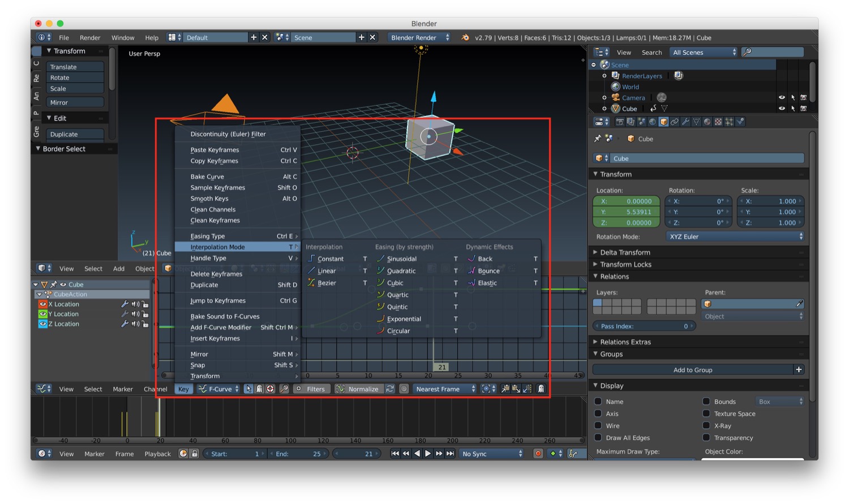Screen dimensions: 849x504
Task: Click the pin icon in properties header
Action: click(x=598, y=138)
